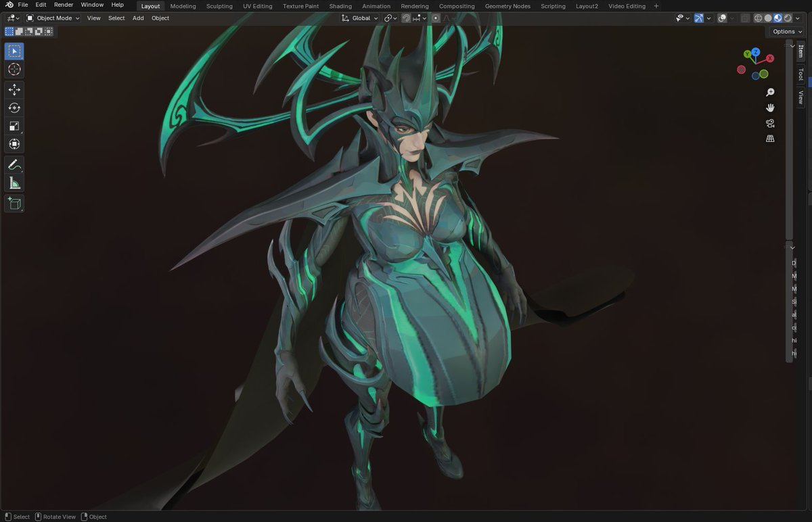The image size is (812, 522).
Task: Set selection mode to invert
Action: pos(39,31)
